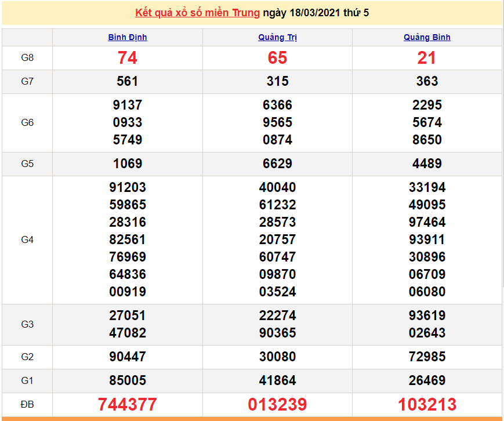
Task: Select the red G8 number 65
Action: (277, 58)
